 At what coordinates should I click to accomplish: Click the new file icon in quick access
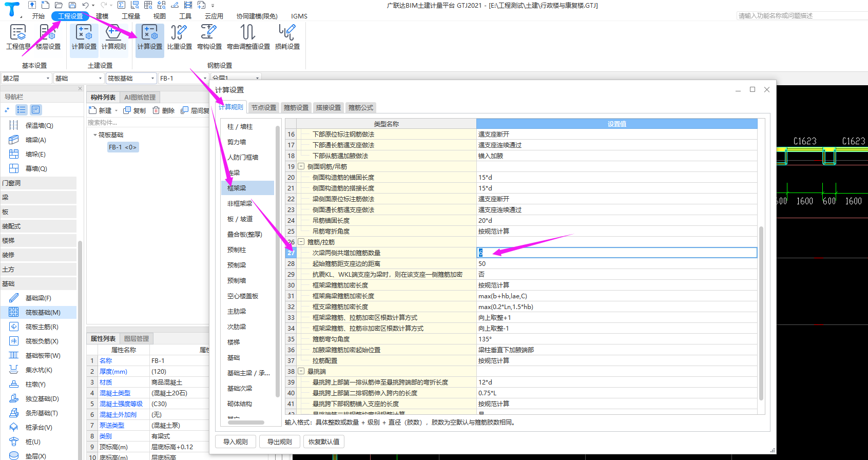click(45, 5)
